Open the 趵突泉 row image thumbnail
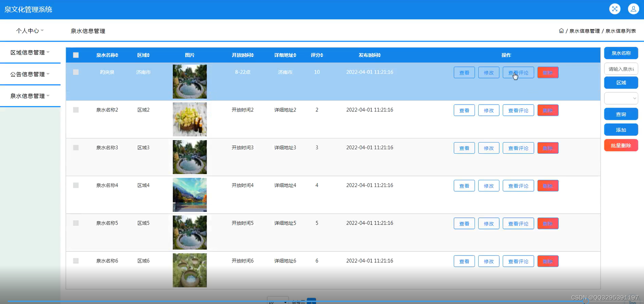The image size is (644, 304). pos(189,81)
